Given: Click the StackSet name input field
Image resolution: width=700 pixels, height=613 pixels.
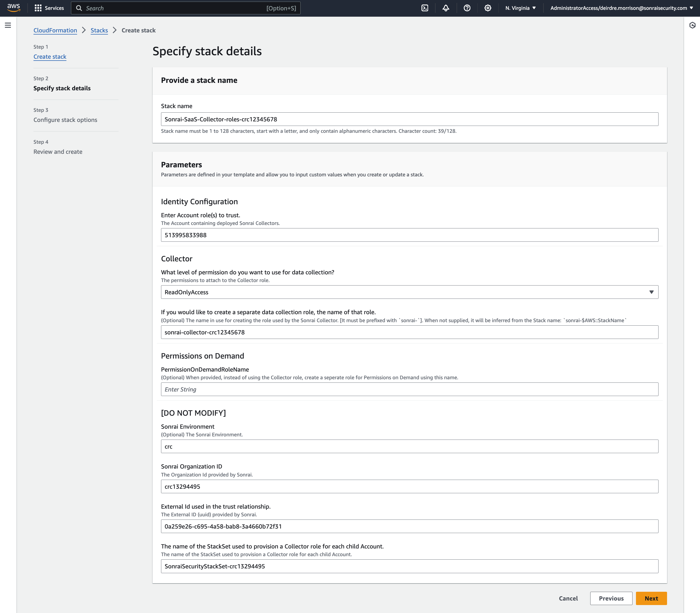Looking at the screenshot, I should pos(409,566).
